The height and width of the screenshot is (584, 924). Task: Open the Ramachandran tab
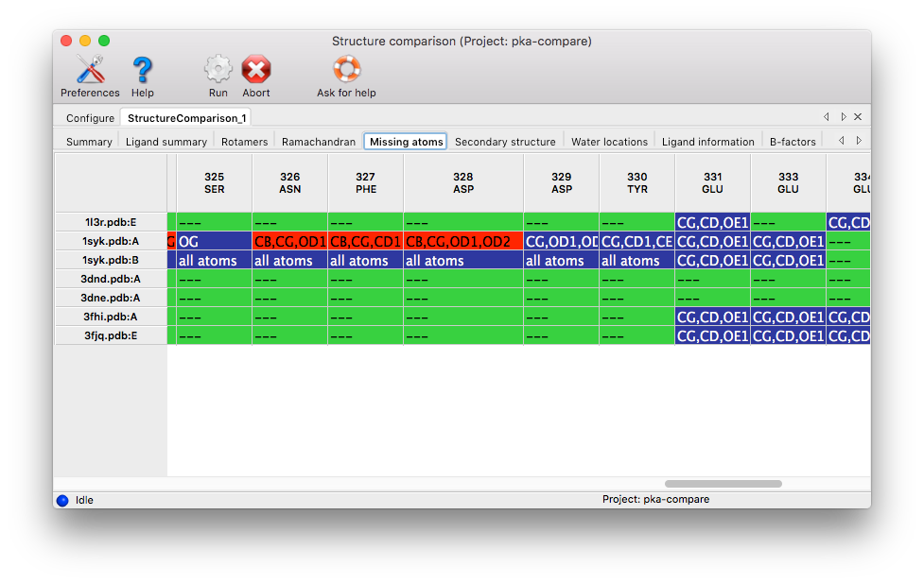pos(319,142)
